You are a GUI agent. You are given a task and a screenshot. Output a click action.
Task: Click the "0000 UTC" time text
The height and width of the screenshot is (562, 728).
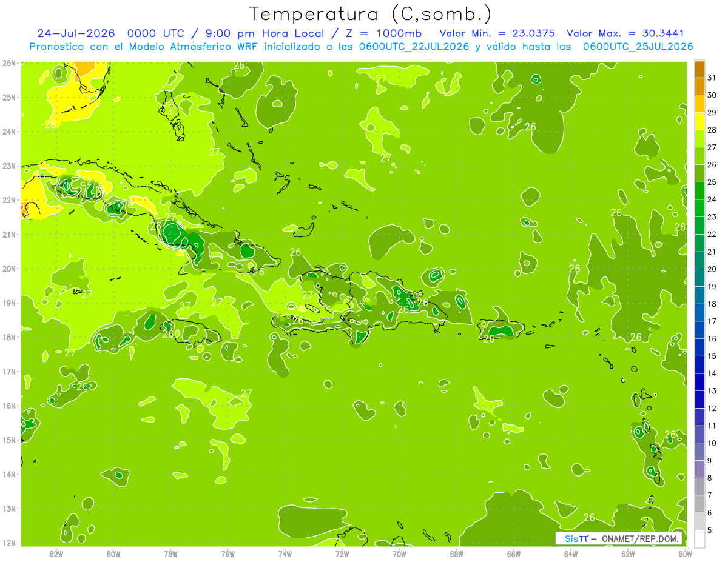155,33
